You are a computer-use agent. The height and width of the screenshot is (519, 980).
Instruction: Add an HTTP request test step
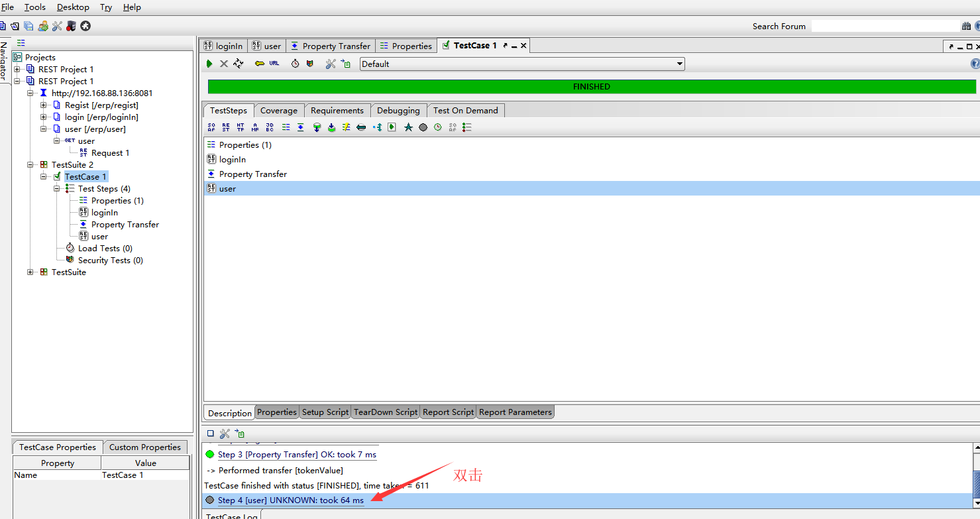click(x=241, y=127)
